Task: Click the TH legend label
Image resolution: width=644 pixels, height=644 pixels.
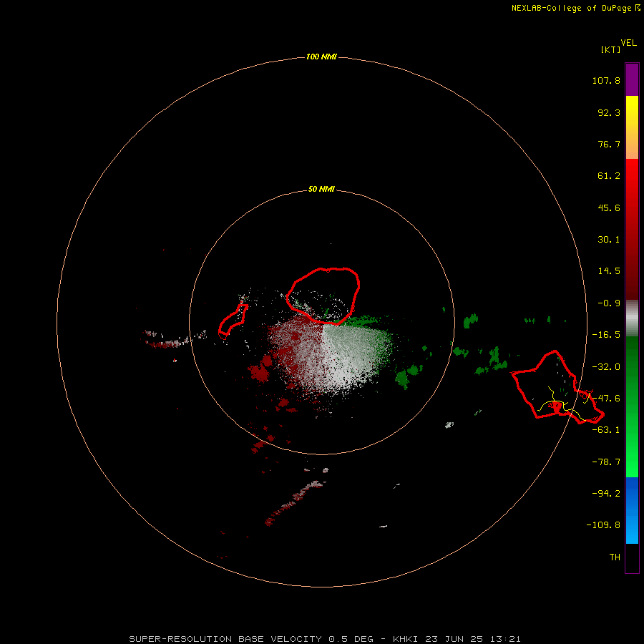Action: [615, 557]
